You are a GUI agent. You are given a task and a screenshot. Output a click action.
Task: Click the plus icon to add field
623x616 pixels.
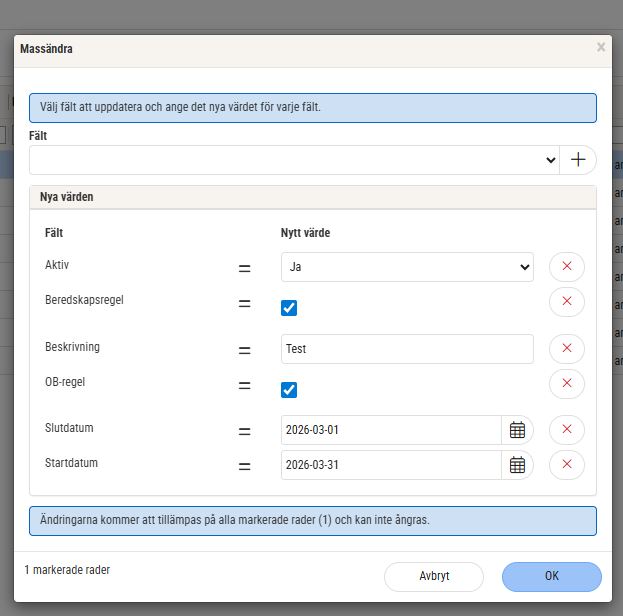coord(578,160)
